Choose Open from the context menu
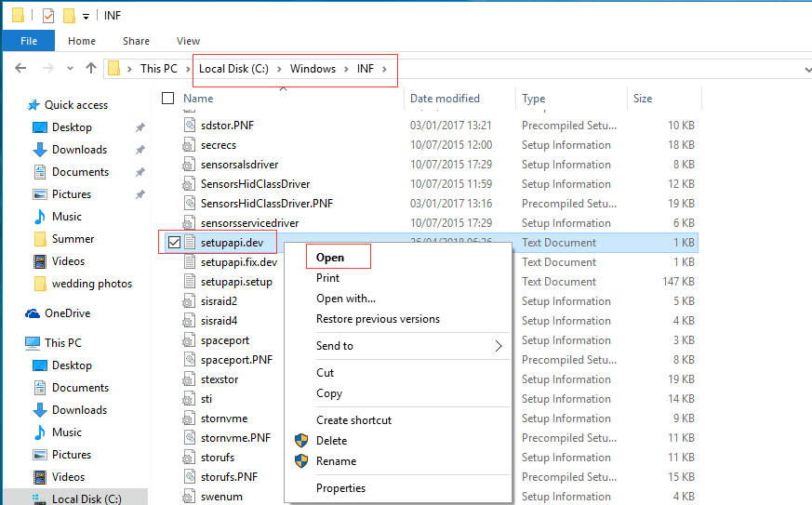Screen dimensions: 812x505 tap(330, 258)
